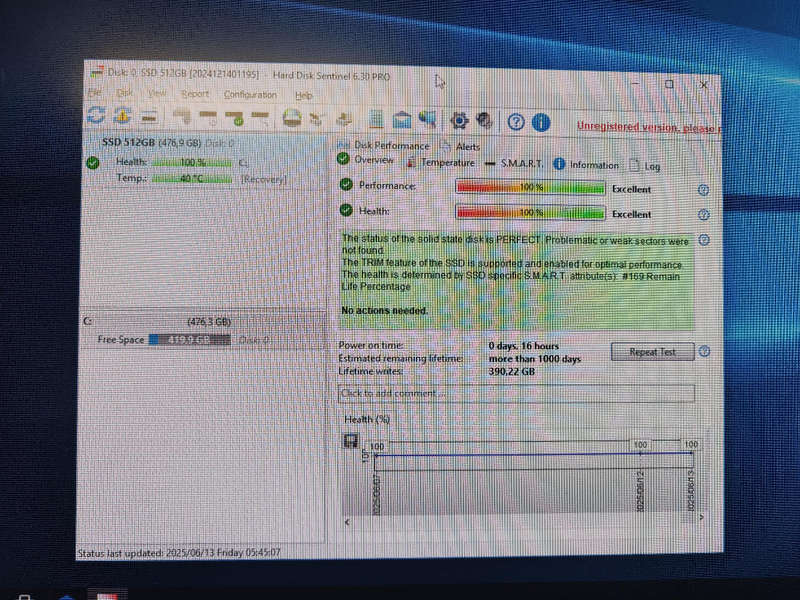Open the File menu
The width and height of the screenshot is (800, 600).
[x=95, y=93]
